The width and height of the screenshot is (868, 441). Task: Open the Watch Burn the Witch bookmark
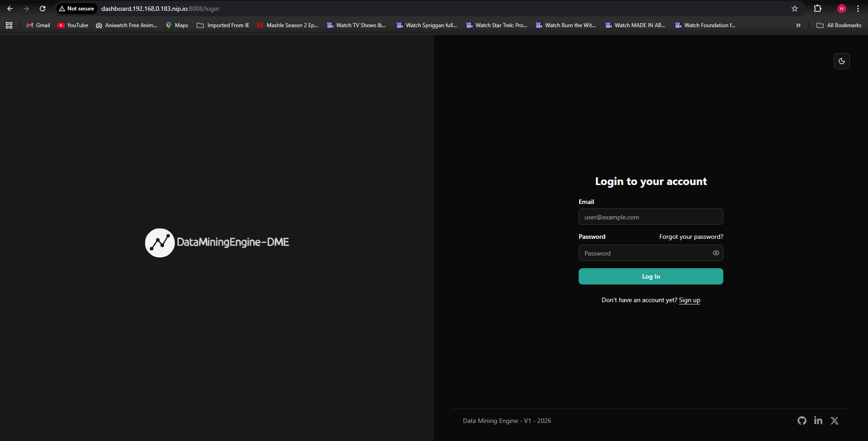click(x=566, y=25)
